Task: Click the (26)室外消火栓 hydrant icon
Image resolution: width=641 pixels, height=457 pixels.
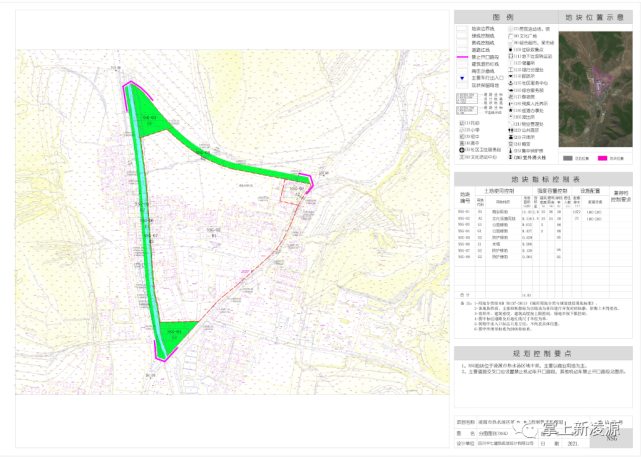Action: tap(510, 157)
